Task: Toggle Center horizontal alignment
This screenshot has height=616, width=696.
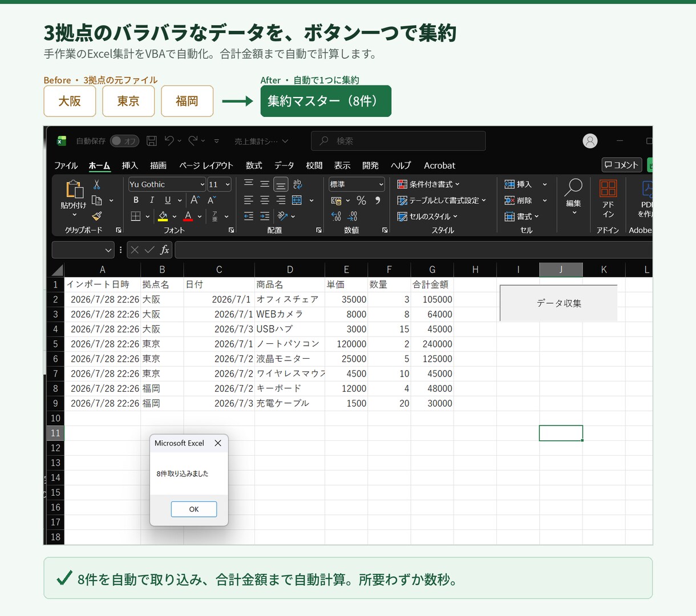Action: pos(265,200)
